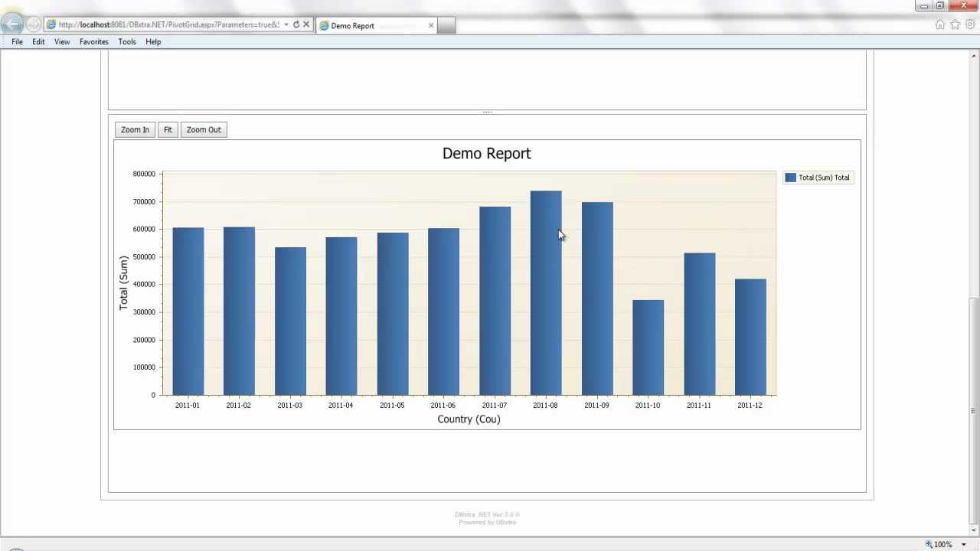Click the 2011-08 bar in chart
This screenshot has height=551, width=980.
(x=546, y=293)
